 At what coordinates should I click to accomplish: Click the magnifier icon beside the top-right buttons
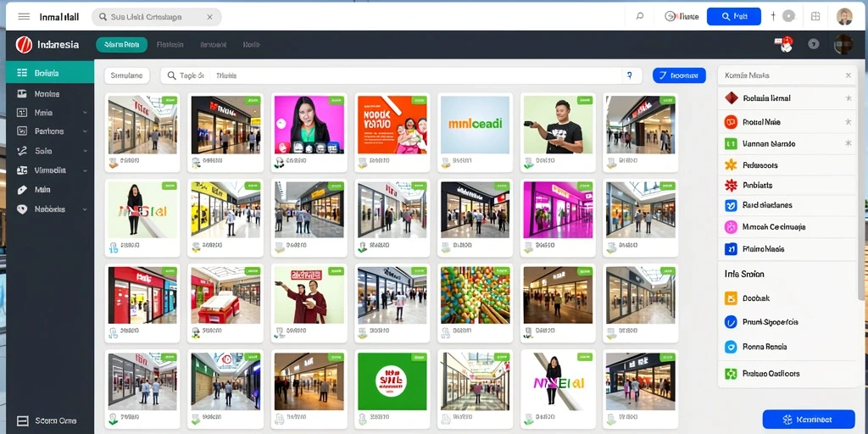coord(640,17)
